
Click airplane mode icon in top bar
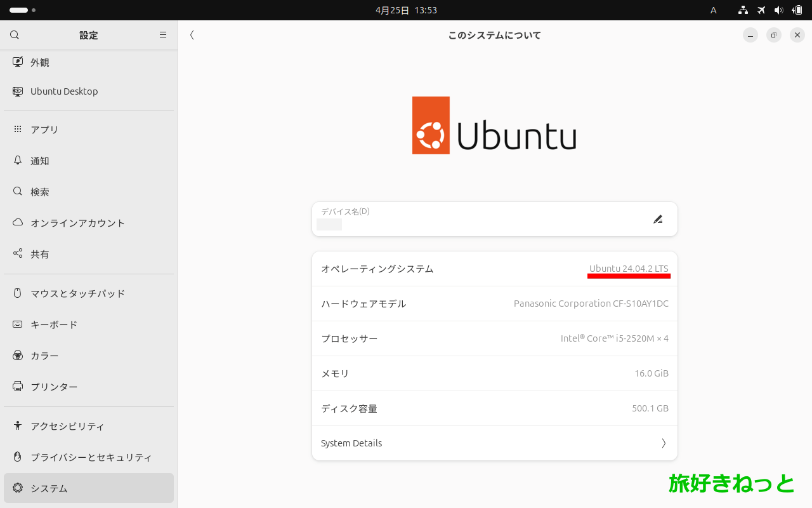(x=761, y=10)
